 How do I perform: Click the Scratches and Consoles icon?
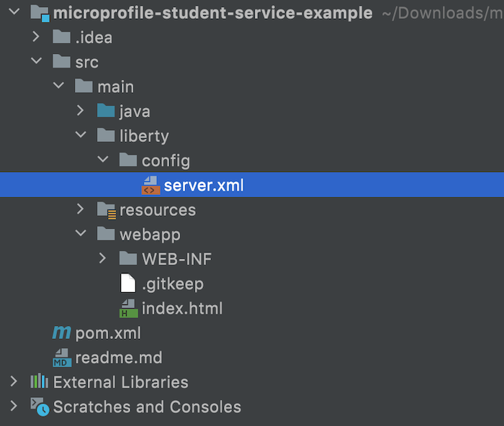40,407
